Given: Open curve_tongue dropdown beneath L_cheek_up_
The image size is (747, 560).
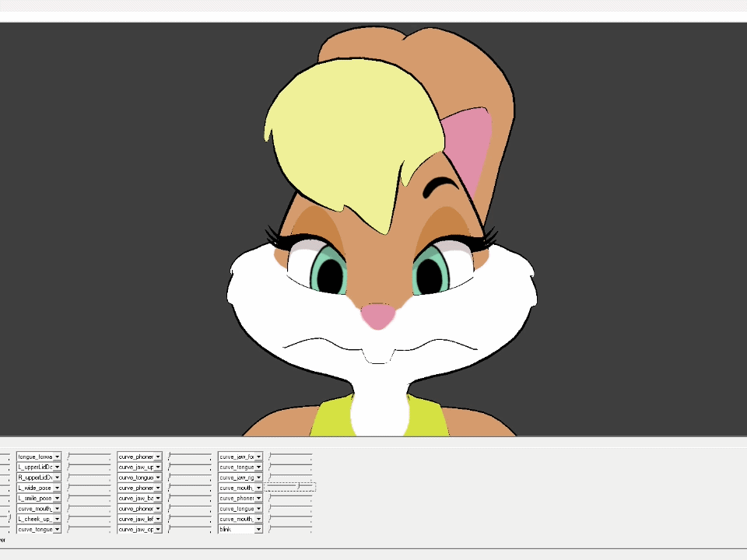Looking at the screenshot, I should [39, 529].
